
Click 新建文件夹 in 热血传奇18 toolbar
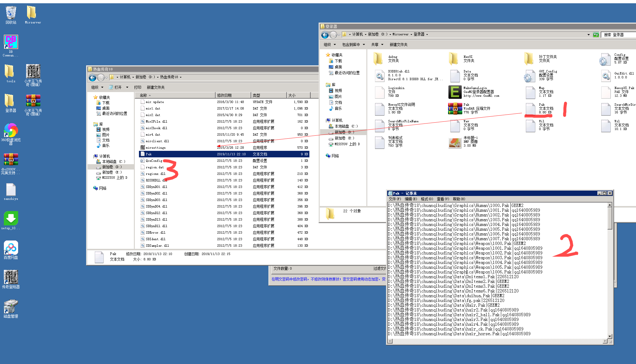(x=156, y=87)
